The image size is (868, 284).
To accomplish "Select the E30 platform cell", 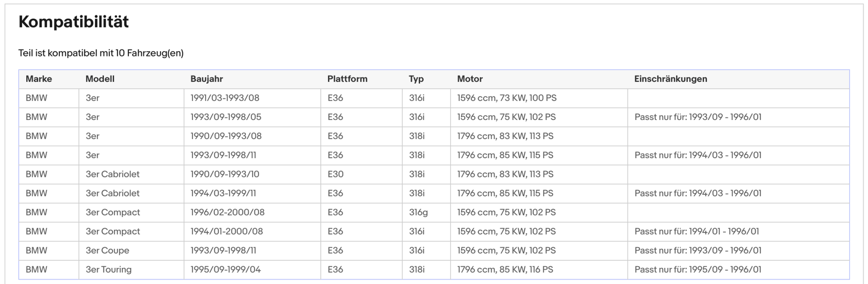I will point(335,174).
